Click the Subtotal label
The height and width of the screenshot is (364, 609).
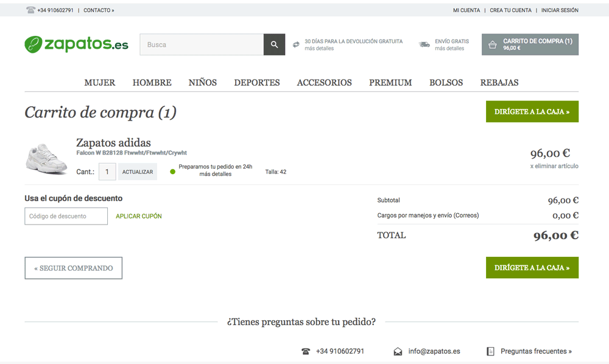click(389, 200)
